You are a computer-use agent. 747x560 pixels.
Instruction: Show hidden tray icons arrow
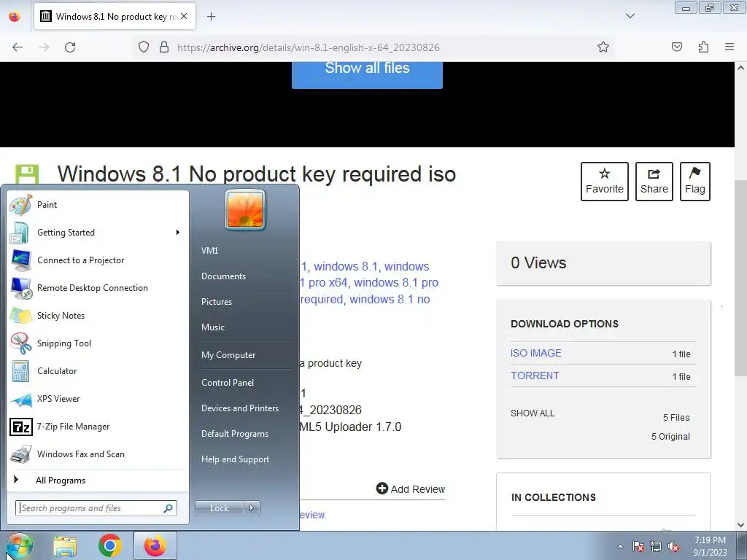coord(620,546)
